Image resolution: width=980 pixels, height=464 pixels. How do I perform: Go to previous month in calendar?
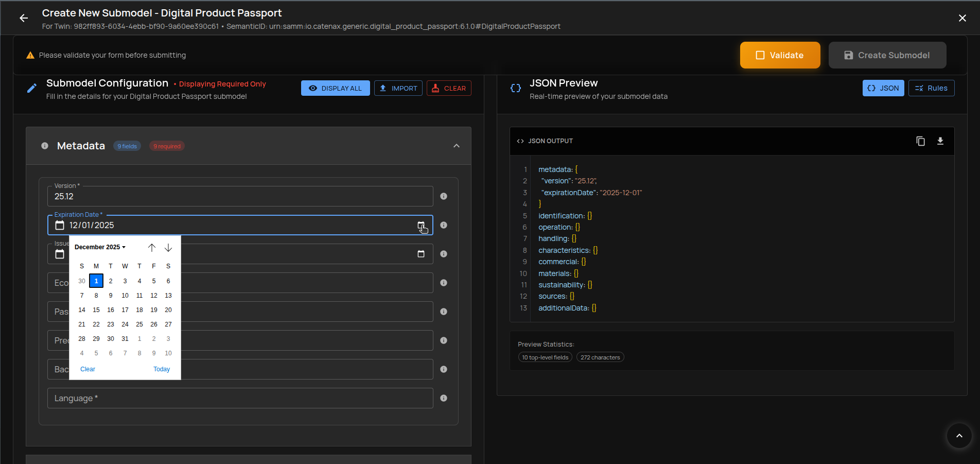pos(152,248)
